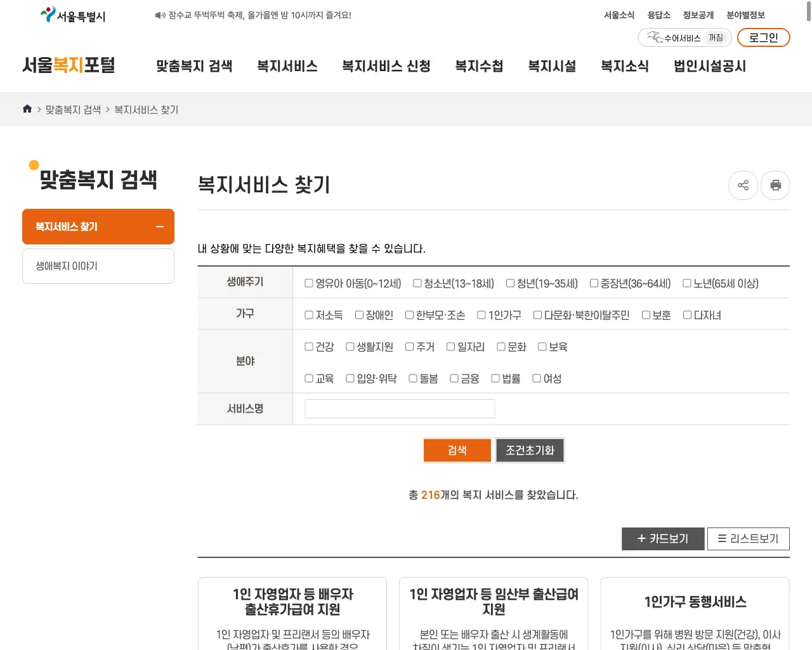Open the 맞춤복지 검색 main menu
The height and width of the screenshot is (650, 812).
tap(194, 66)
